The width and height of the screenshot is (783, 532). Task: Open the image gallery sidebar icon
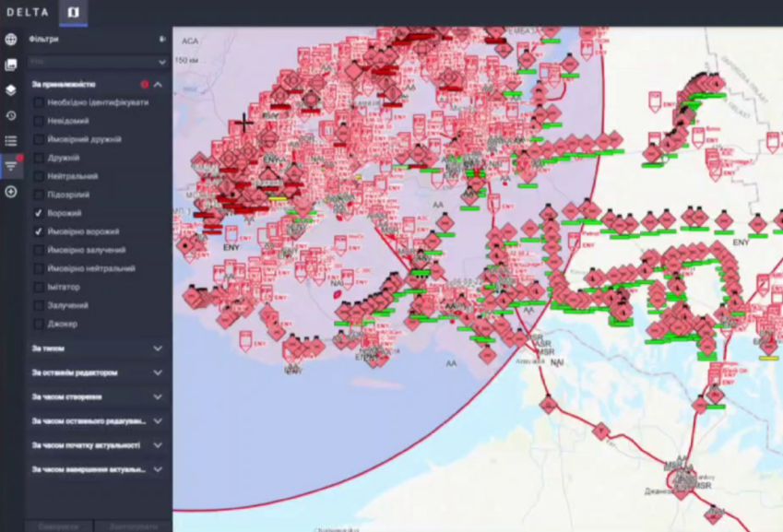11,65
